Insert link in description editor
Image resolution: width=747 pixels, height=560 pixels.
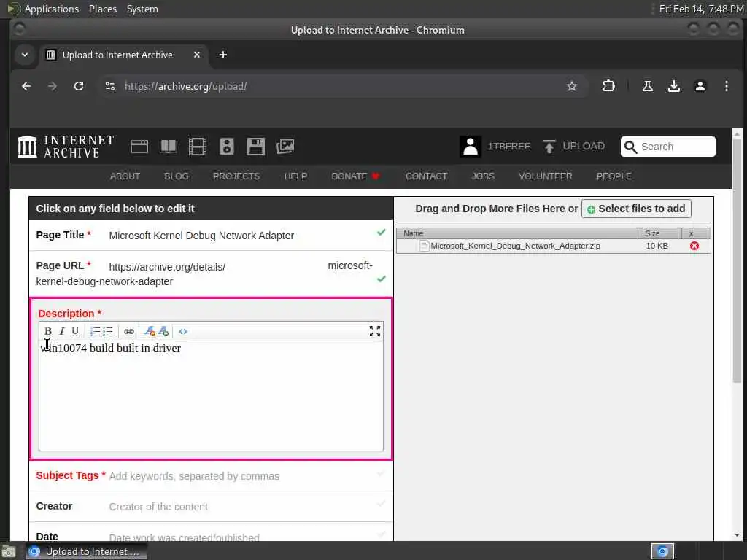pos(128,331)
